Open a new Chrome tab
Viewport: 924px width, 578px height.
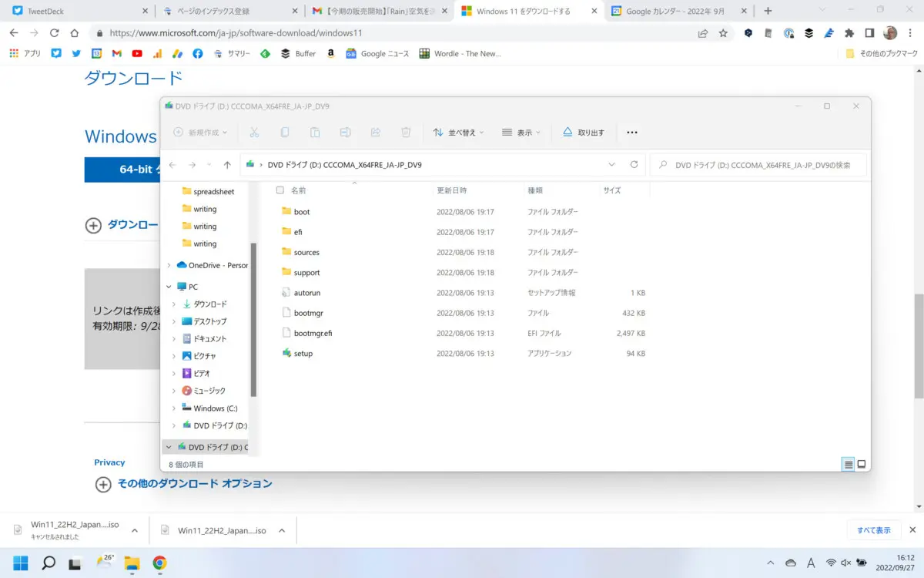pos(768,12)
